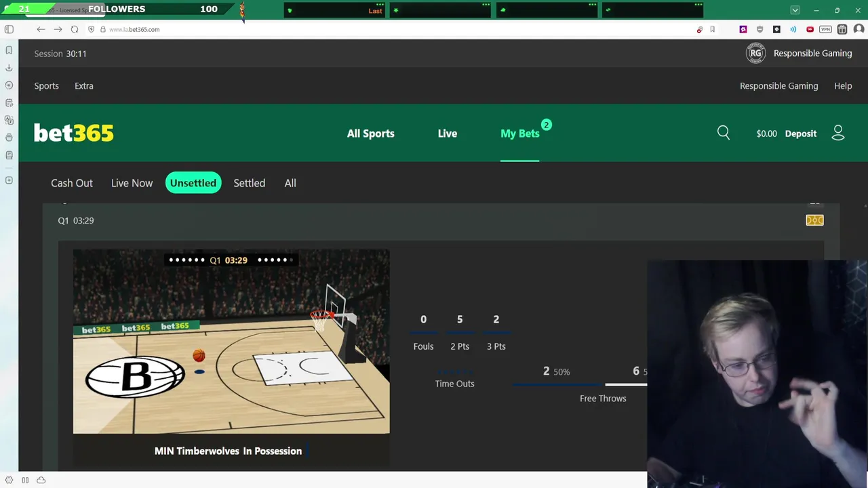Open the grey shield extension icon
868x488 pixels.
click(759, 29)
